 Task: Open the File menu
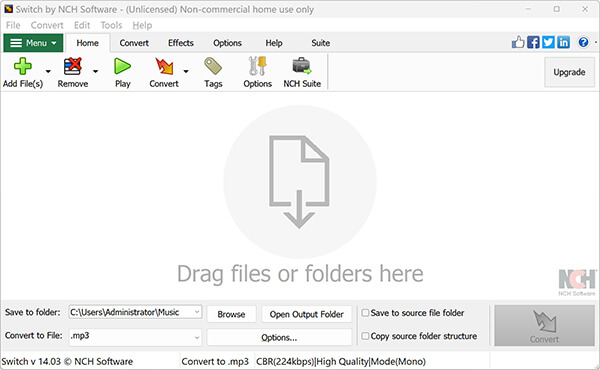click(13, 25)
